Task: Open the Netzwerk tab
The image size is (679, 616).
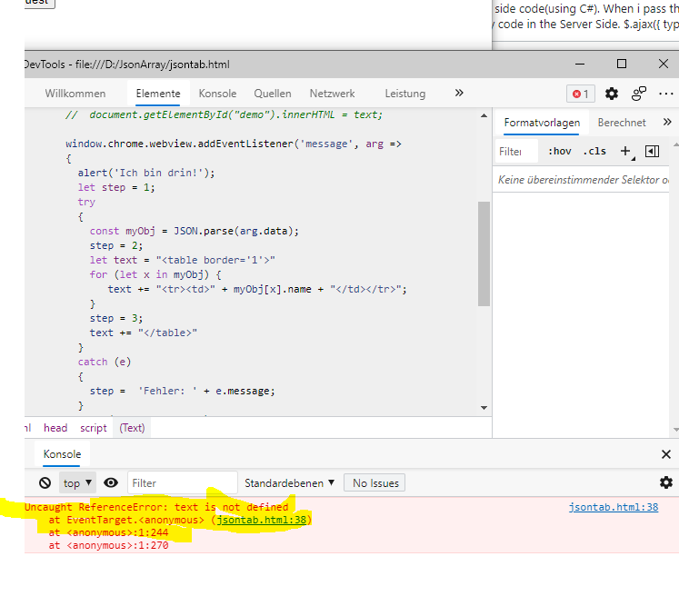Action: pyautogui.click(x=332, y=94)
